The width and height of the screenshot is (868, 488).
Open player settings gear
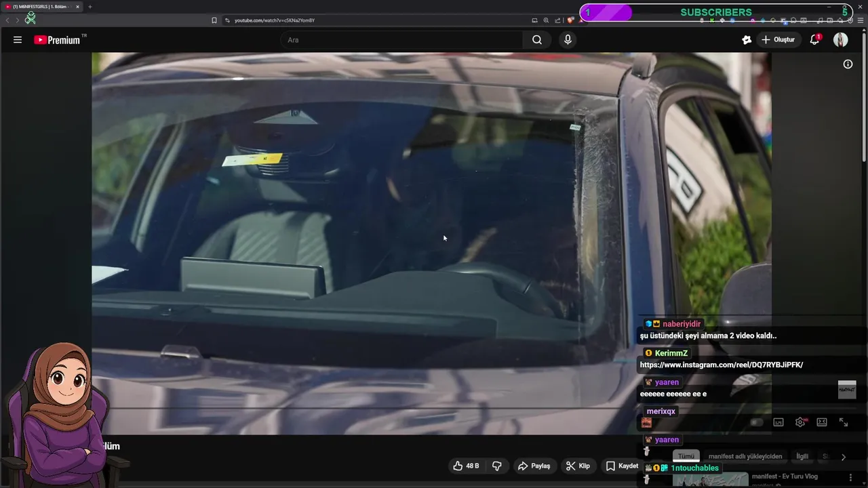click(800, 422)
